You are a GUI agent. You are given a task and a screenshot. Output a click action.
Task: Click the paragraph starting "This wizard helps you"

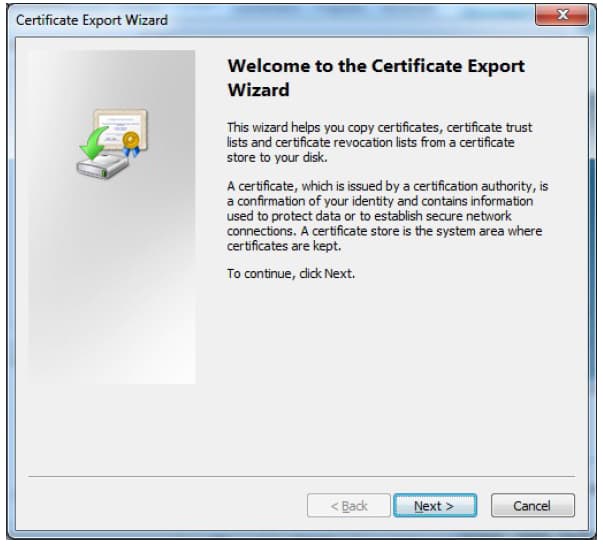[379, 141]
